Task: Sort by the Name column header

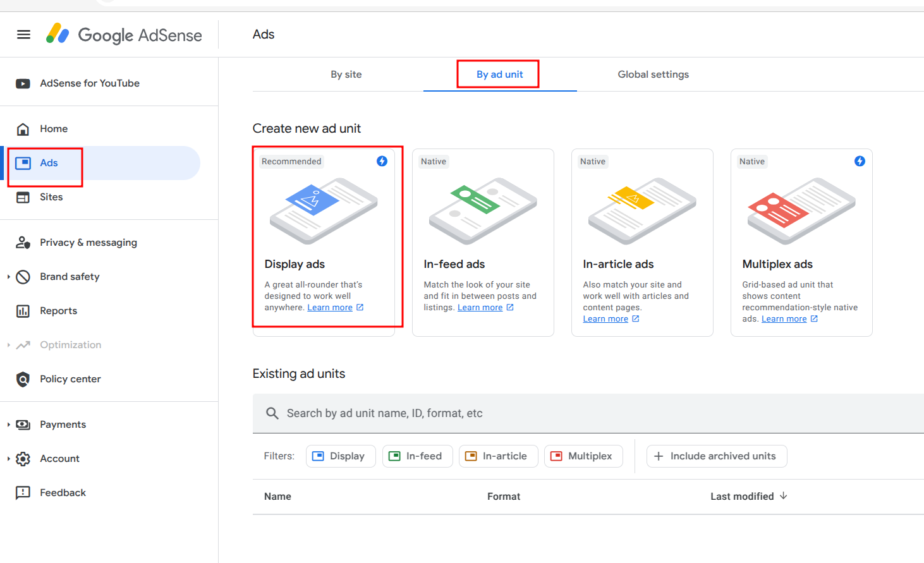Action: tap(277, 497)
